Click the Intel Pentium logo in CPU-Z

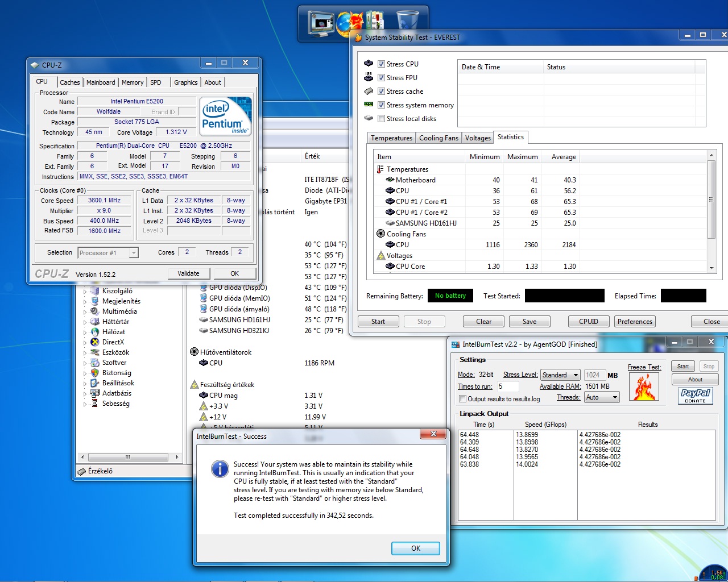click(x=226, y=117)
